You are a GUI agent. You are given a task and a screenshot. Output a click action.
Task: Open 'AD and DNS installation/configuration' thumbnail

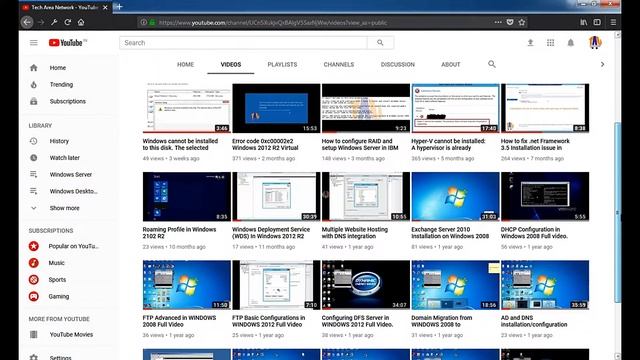pos(545,285)
